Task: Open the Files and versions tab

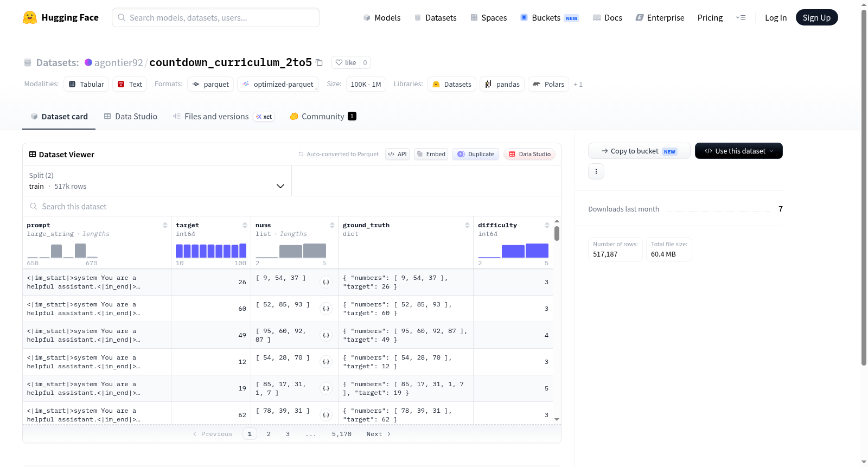Action: click(224, 117)
